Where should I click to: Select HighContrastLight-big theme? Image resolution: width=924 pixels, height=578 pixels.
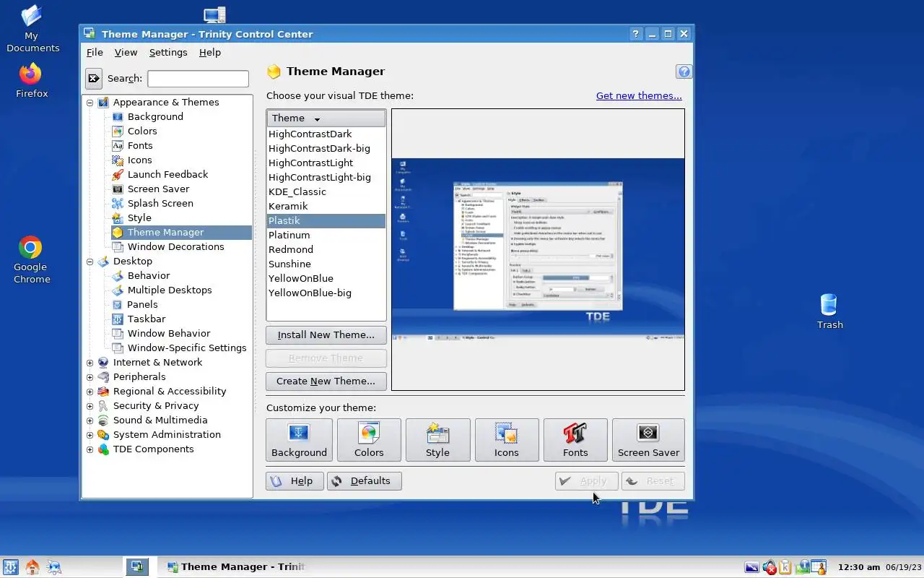point(326,177)
